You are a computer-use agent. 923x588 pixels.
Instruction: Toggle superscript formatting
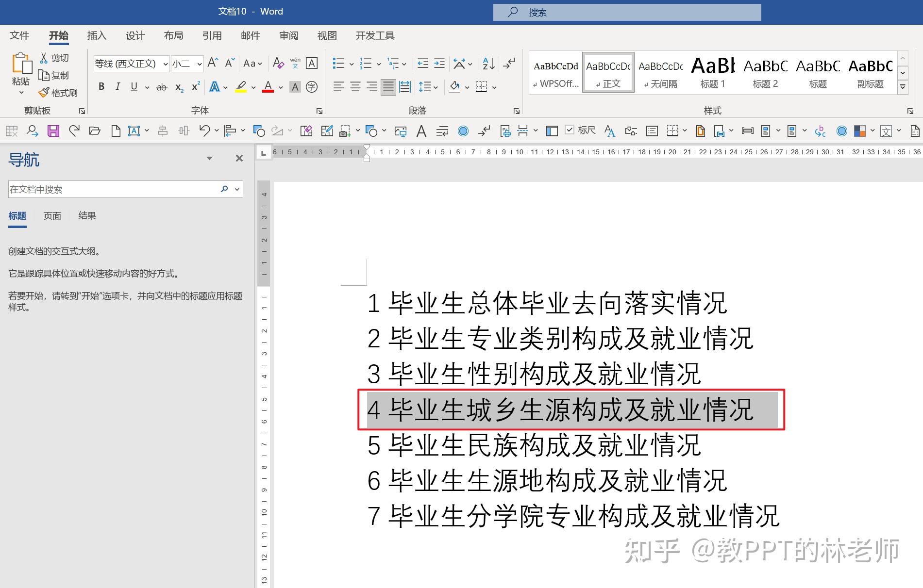(196, 87)
